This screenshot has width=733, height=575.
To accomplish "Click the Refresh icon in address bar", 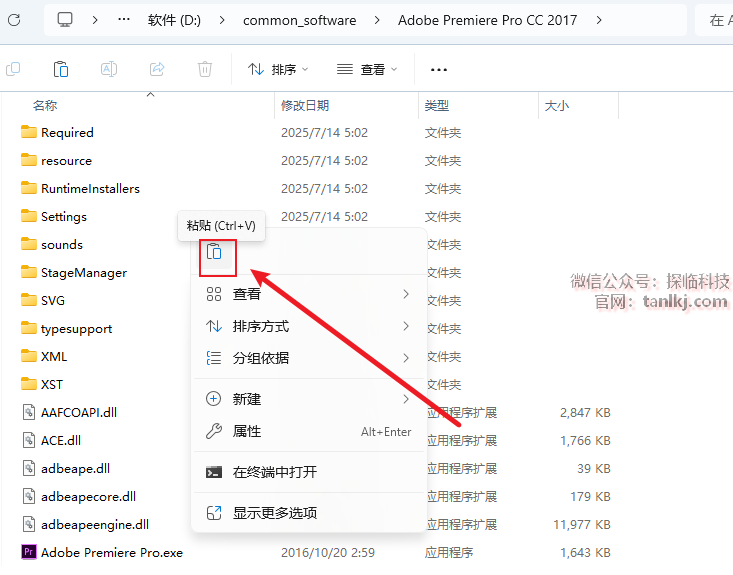I will (14, 20).
